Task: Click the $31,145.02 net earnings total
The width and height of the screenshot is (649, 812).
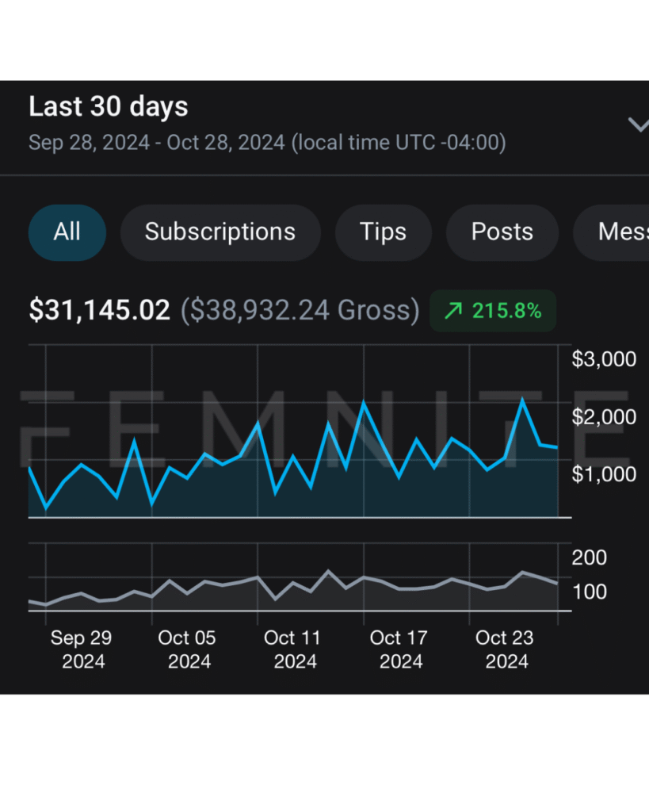Action: coord(100,310)
